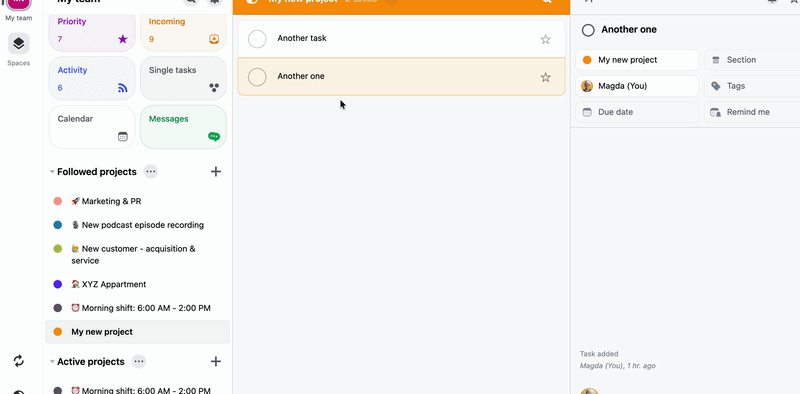The width and height of the screenshot is (800, 394).
Task: Open the Single tasks card
Action: pos(183,78)
